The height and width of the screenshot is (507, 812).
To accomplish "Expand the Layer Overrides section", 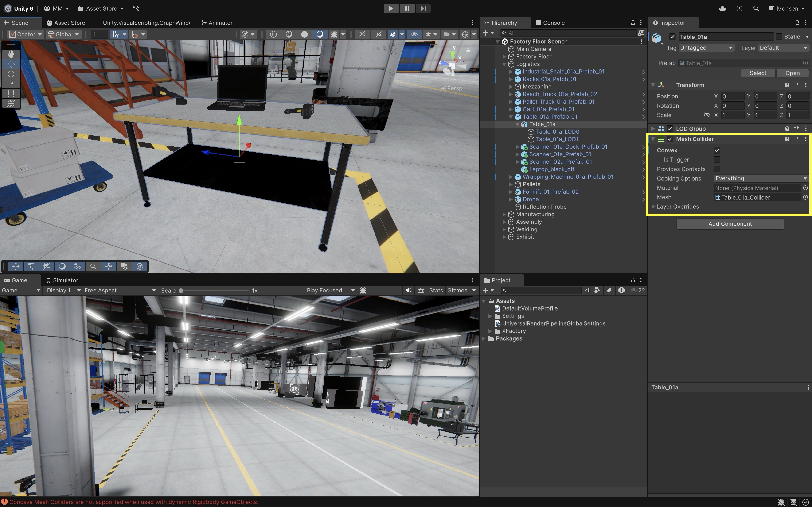I will coord(653,207).
